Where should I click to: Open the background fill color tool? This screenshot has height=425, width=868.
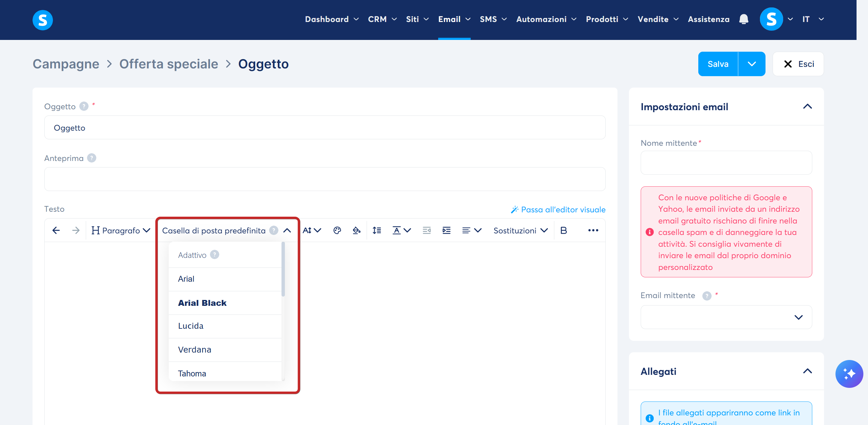tap(356, 230)
